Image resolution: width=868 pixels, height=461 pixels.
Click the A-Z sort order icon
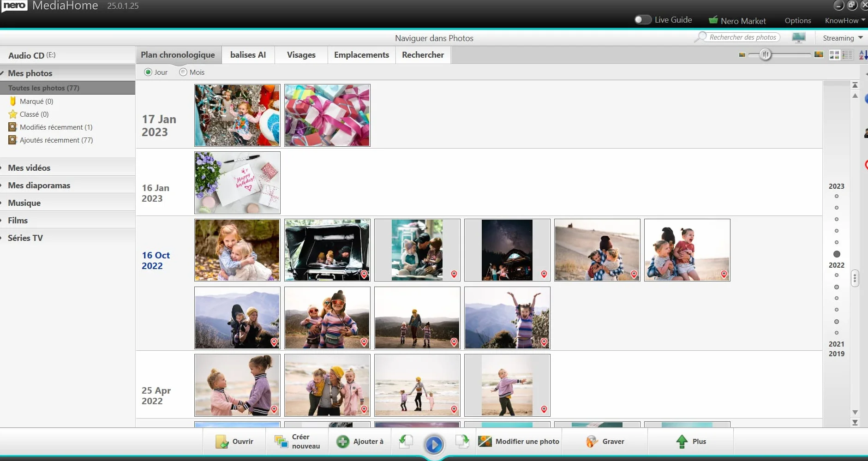[863, 55]
